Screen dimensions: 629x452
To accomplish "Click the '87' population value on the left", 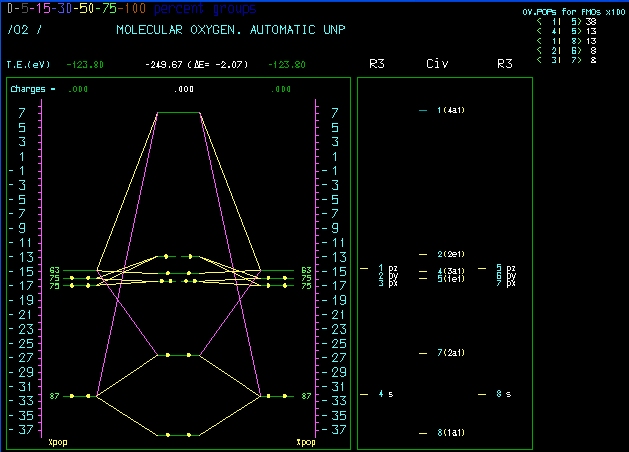I will (x=55, y=396).
